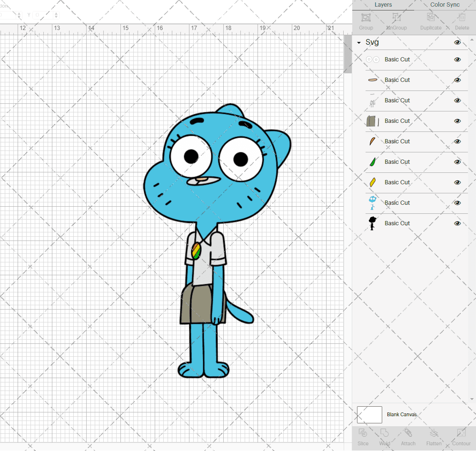
Task: Select the yellow stripe layer thumbnail
Action: [x=373, y=182]
